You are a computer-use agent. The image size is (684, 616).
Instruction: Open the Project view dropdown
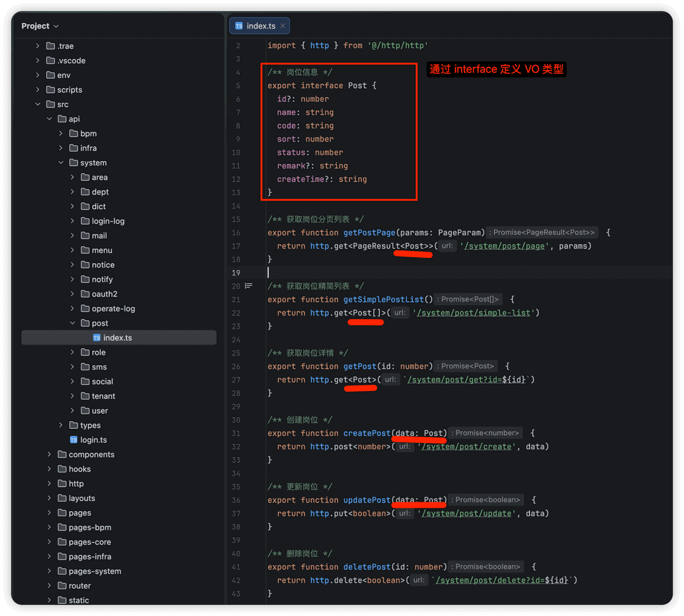click(40, 26)
